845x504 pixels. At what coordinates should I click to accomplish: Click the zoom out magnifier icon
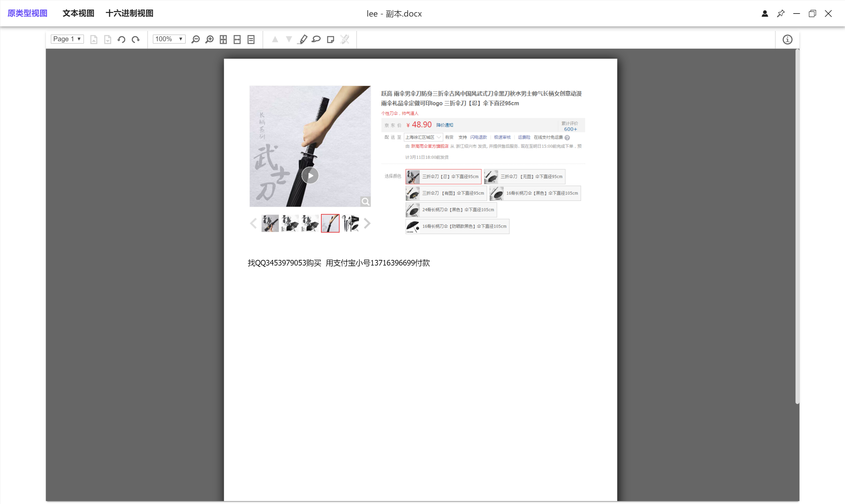pyautogui.click(x=195, y=39)
